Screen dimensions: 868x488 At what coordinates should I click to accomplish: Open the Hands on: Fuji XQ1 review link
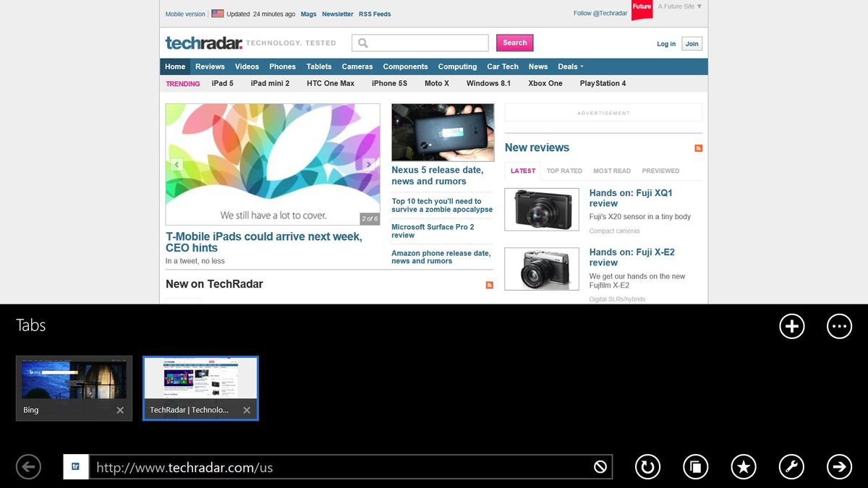631,198
